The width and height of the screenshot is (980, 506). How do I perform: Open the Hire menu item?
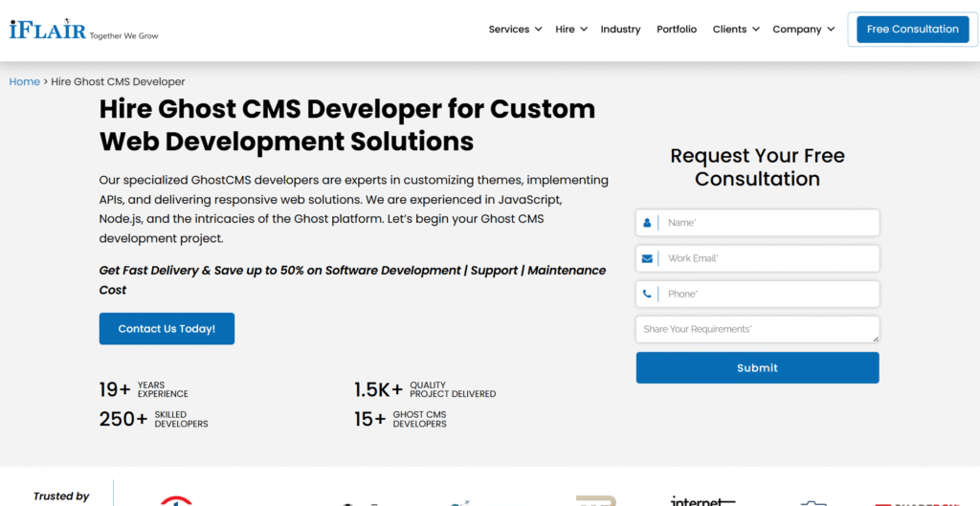(x=565, y=30)
